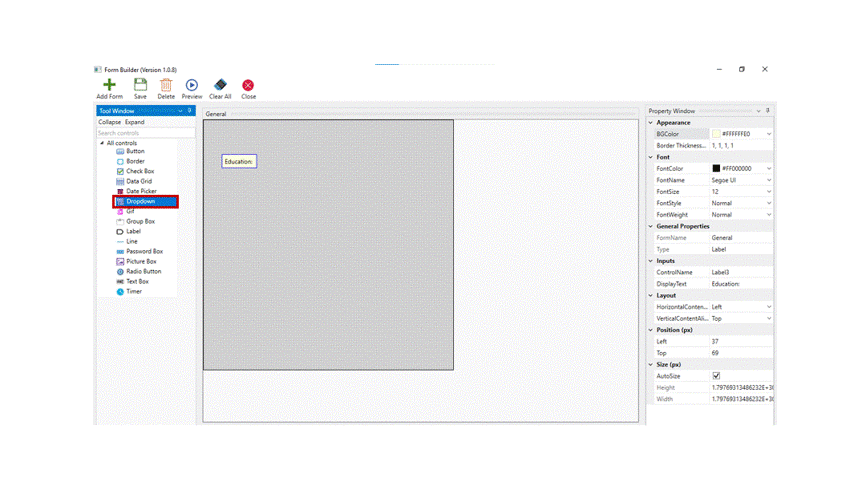Save the form with the Save icon

tap(140, 86)
